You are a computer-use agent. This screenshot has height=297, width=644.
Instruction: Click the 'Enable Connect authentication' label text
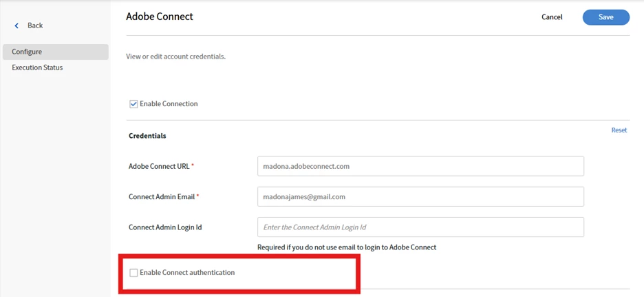(187, 272)
